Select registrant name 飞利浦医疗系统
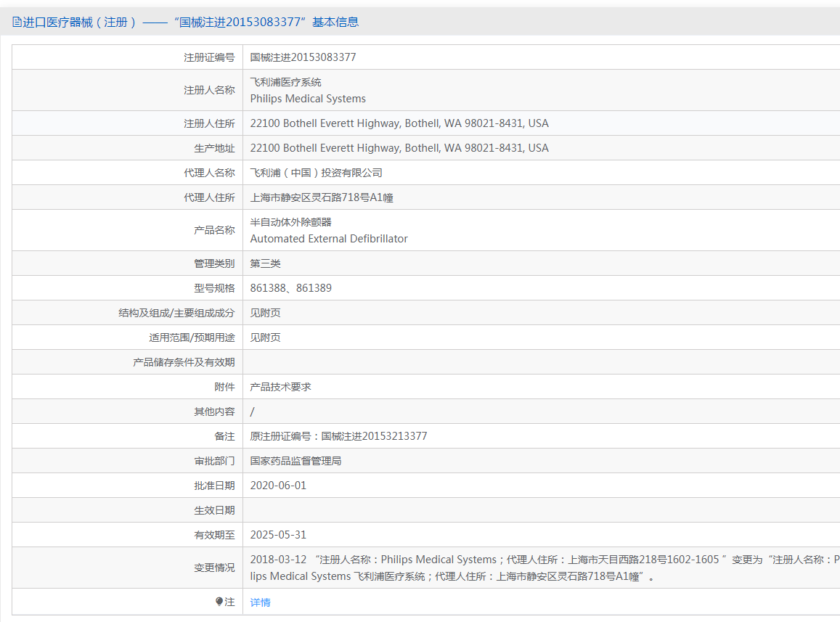This screenshot has width=840, height=622. tap(285, 82)
